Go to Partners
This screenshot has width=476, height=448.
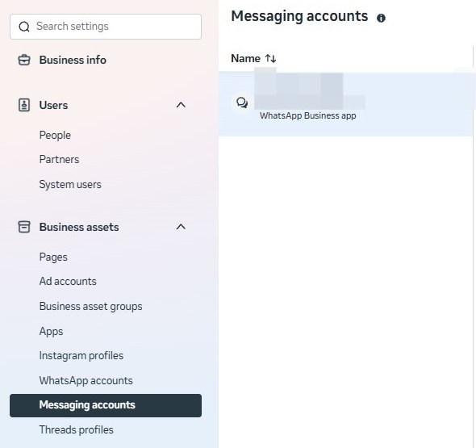pos(59,160)
